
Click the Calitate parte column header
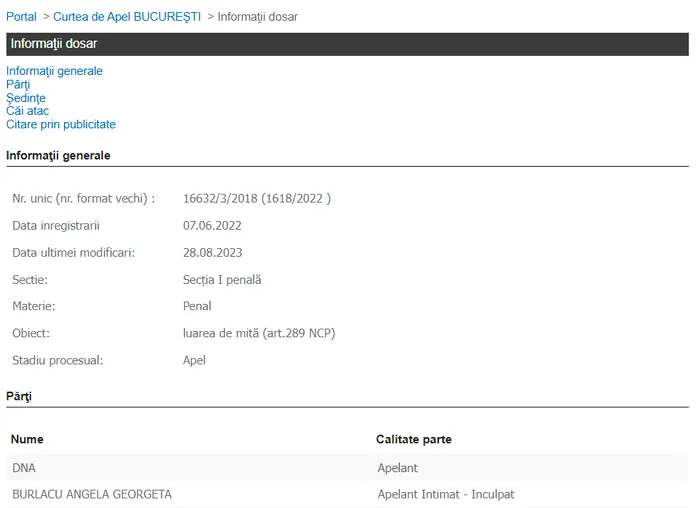(x=413, y=439)
